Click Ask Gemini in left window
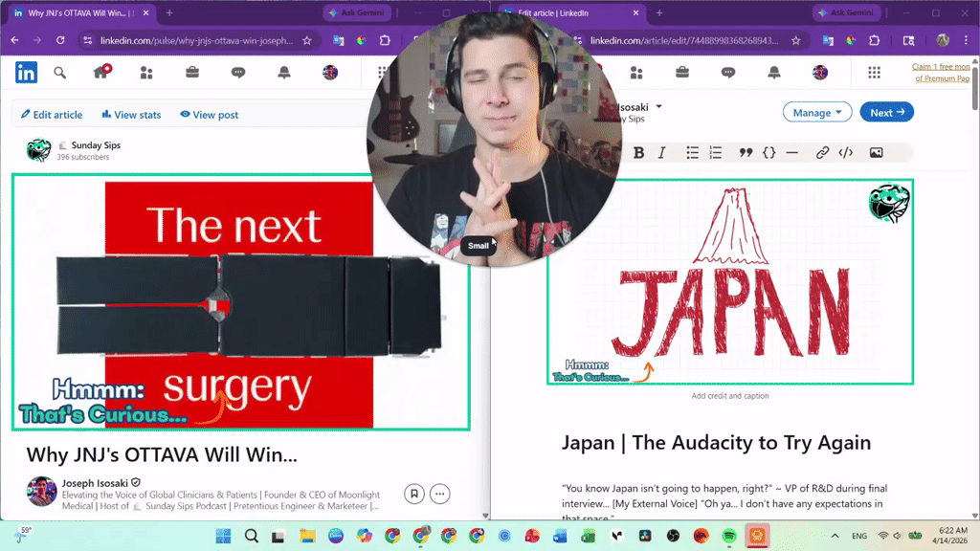The image size is (980, 551). (358, 12)
